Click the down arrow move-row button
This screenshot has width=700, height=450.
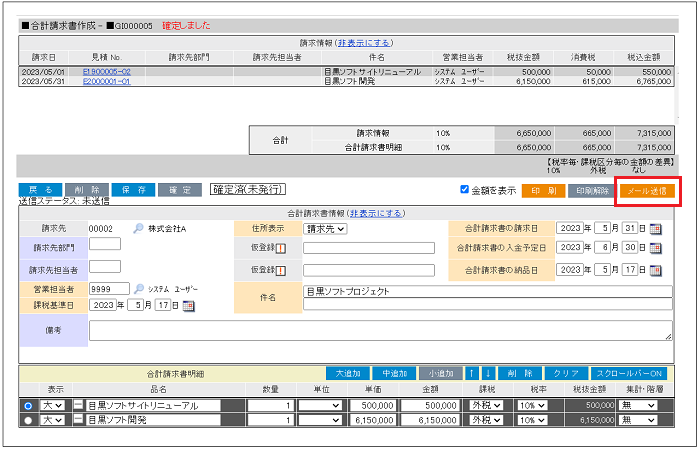click(x=488, y=373)
